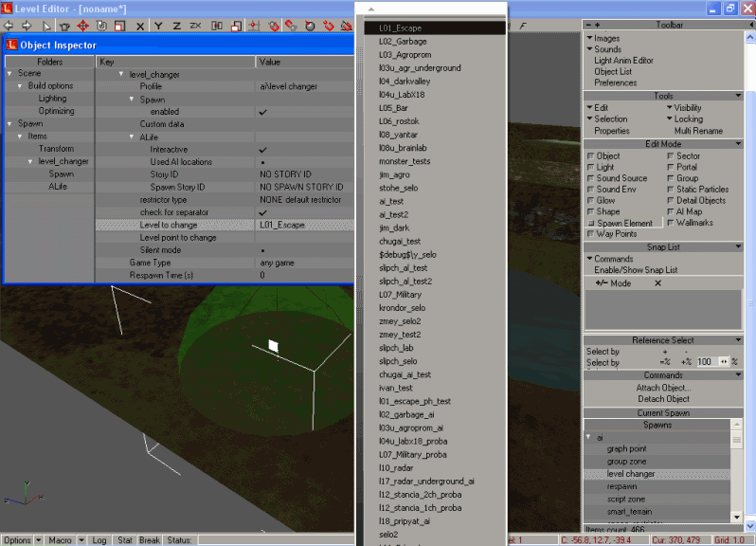Viewport: 756px width, 546px height.
Task: Click the Object Inspector window icon
Action: (x=11, y=45)
